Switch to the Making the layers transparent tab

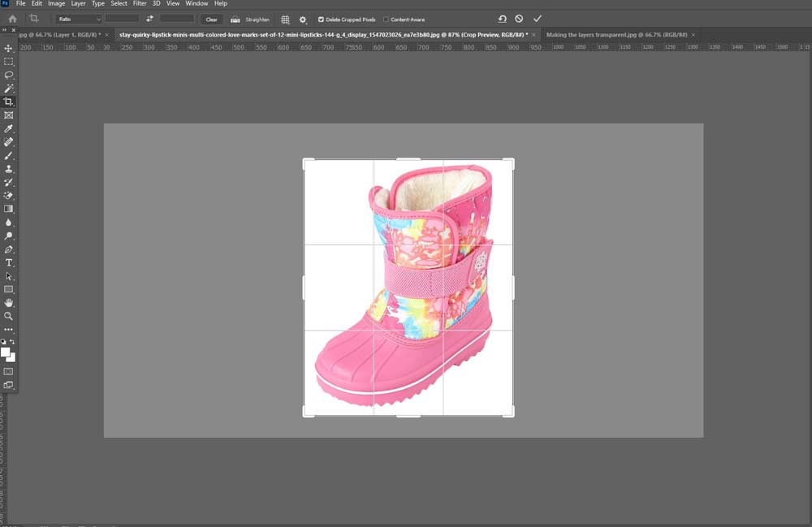[615, 35]
